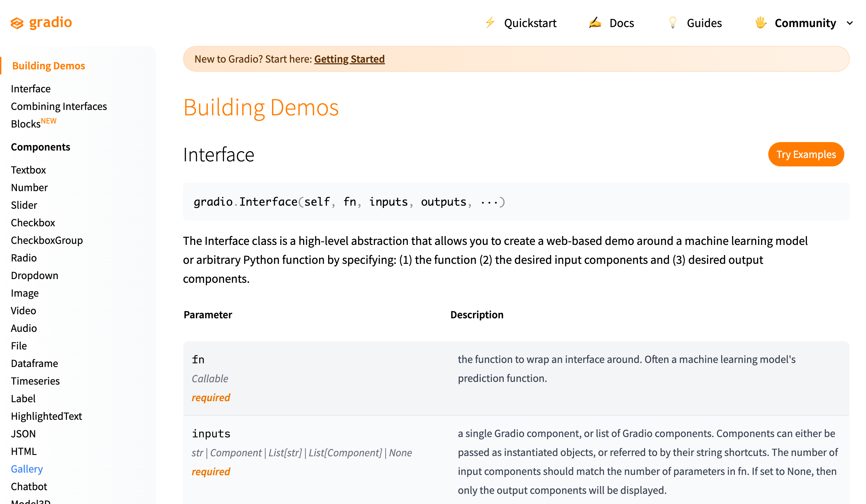The width and height of the screenshot is (866, 504).
Task: Click the Community waving hand icon
Action: [761, 23]
